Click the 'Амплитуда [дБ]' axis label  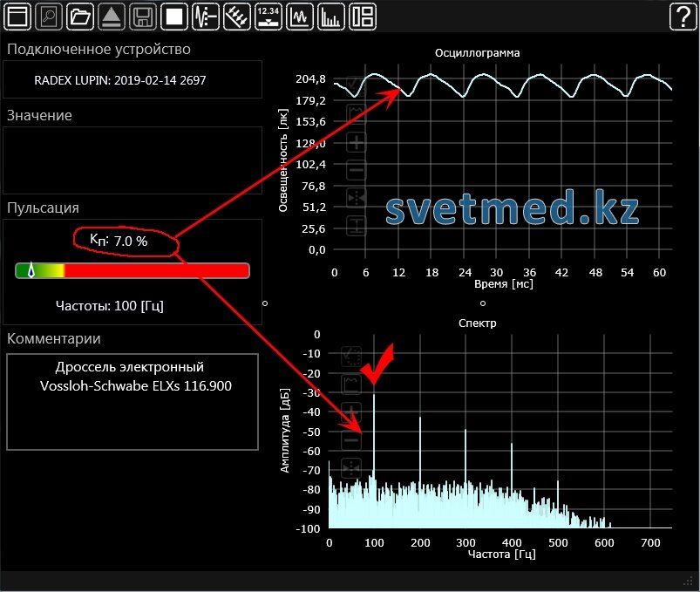[285, 431]
